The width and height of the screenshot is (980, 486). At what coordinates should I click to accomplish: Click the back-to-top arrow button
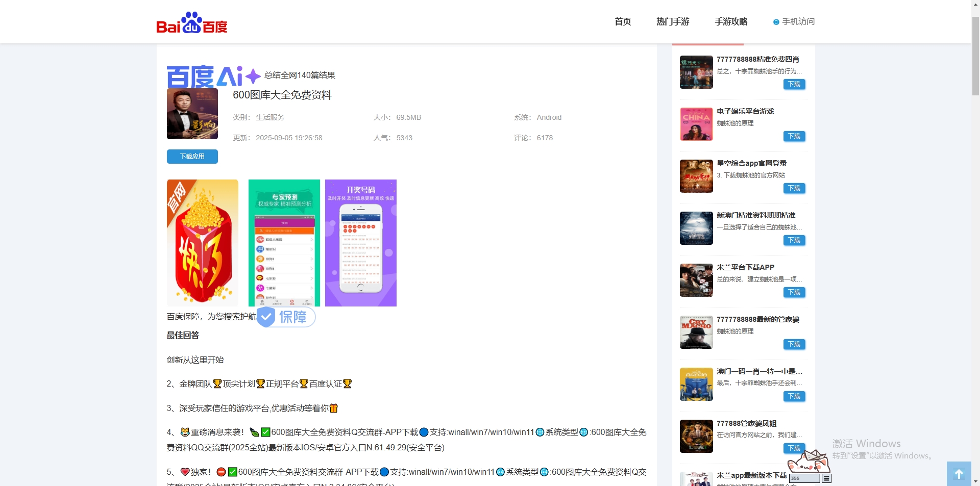coord(960,473)
